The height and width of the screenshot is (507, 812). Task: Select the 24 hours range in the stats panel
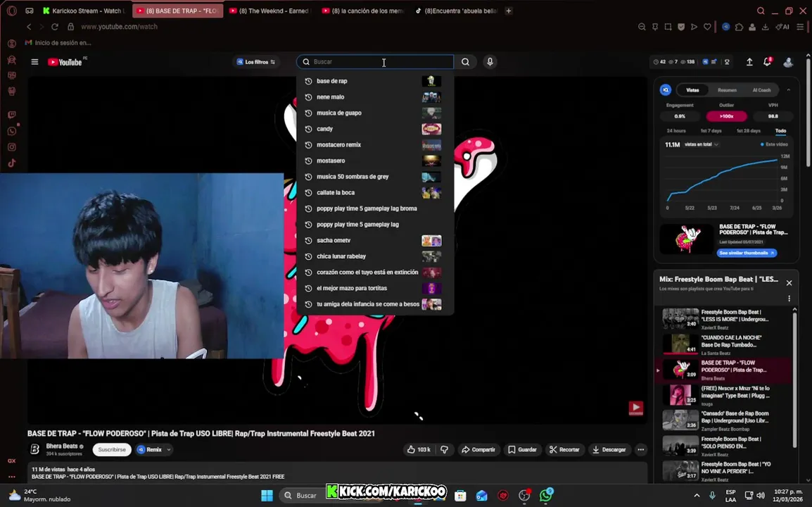(675, 131)
